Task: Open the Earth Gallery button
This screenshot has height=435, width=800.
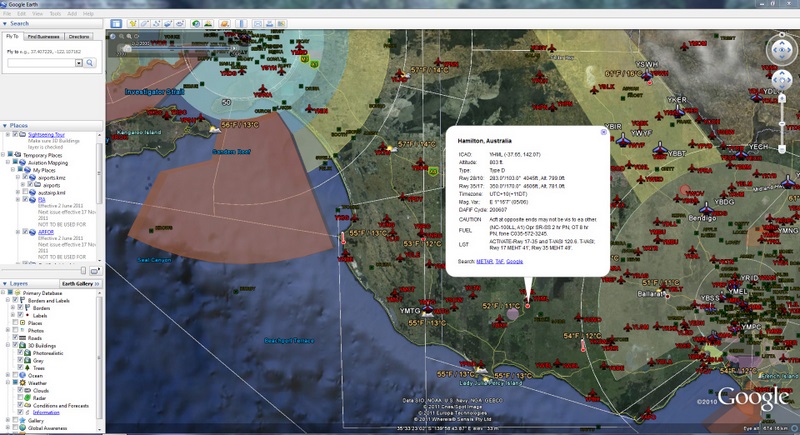Action: [x=81, y=284]
